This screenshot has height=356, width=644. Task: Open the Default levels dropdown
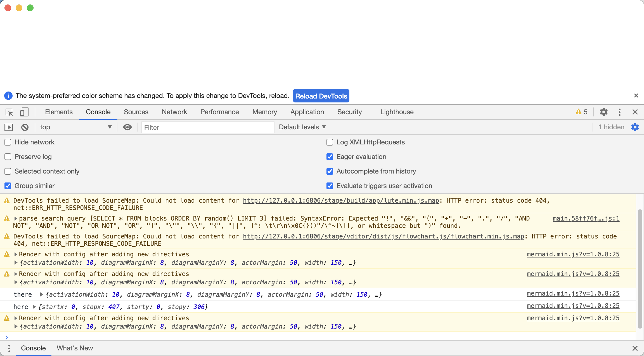[x=302, y=127]
